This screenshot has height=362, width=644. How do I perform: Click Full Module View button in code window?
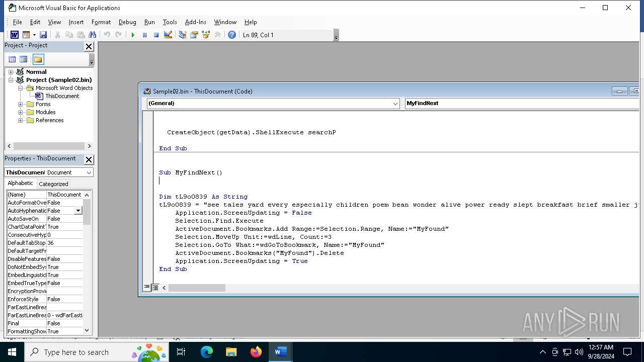(155, 288)
